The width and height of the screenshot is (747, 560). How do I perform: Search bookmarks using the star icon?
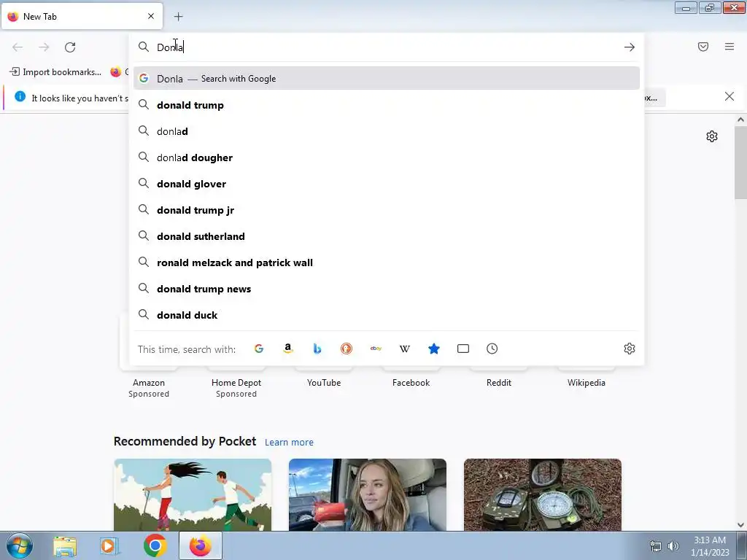click(x=434, y=349)
